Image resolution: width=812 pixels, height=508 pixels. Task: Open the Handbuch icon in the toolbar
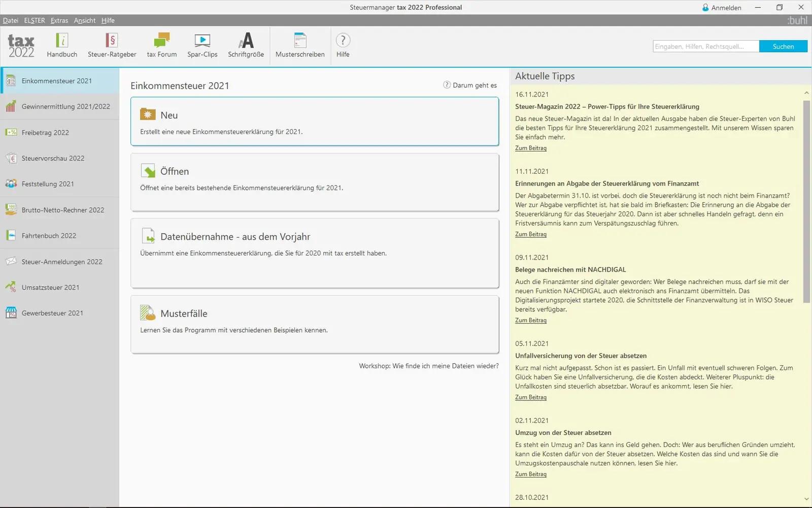tap(62, 41)
